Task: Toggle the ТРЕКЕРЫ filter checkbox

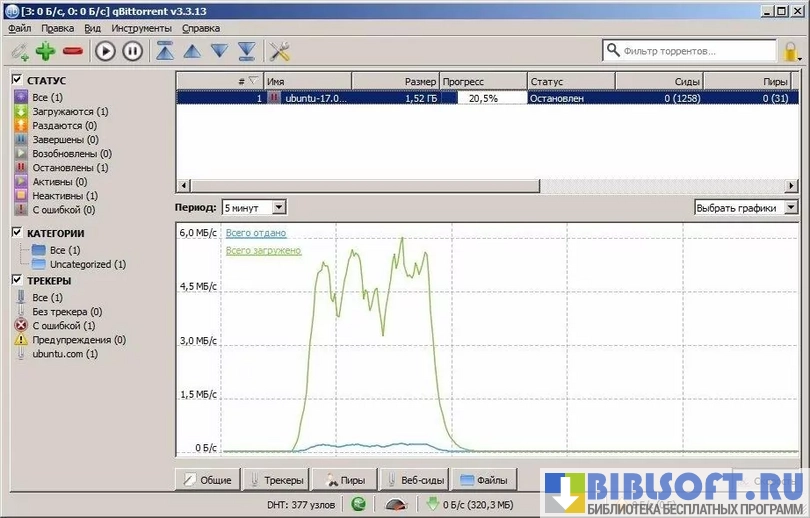Action: pyautogui.click(x=17, y=281)
